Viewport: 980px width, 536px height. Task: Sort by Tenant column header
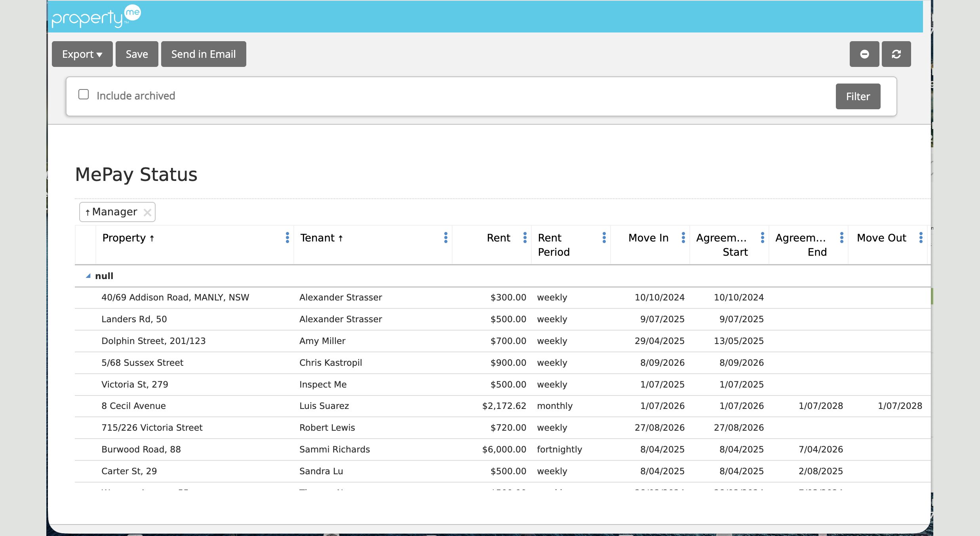point(322,238)
